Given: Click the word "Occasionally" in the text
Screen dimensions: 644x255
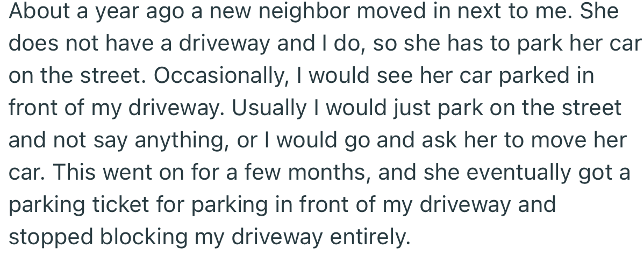Looking at the screenshot, I should pyautogui.click(x=219, y=76).
